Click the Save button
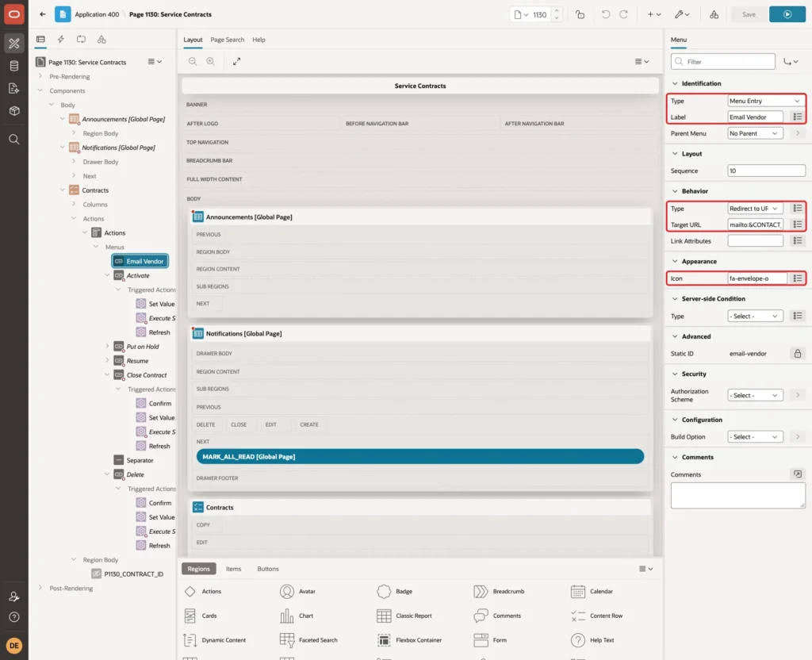 [x=749, y=14]
